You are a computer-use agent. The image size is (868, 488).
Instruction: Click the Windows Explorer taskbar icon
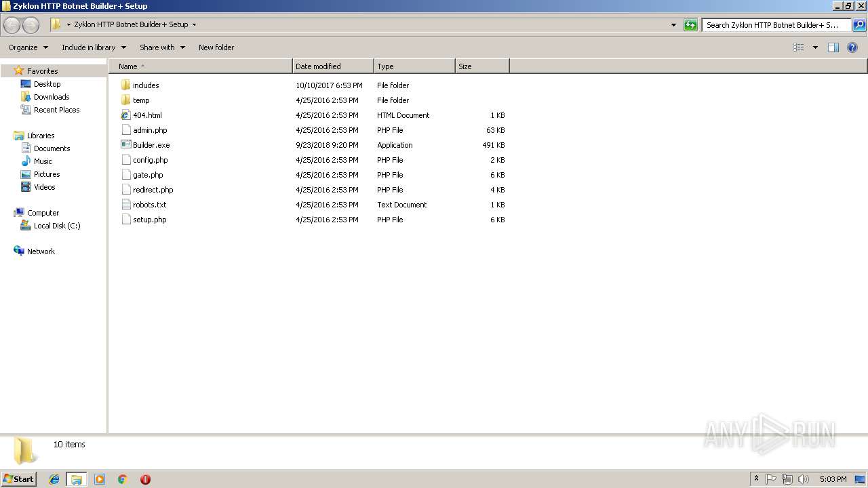tap(77, 479)
